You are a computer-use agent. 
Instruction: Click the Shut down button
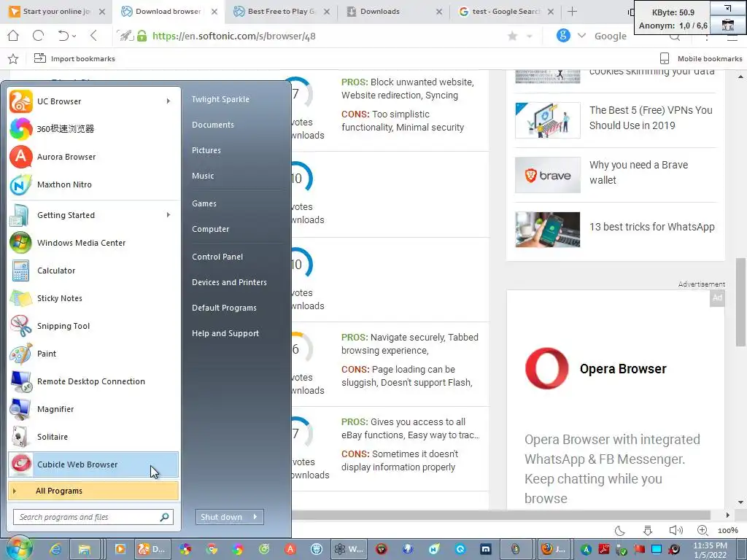222,517
